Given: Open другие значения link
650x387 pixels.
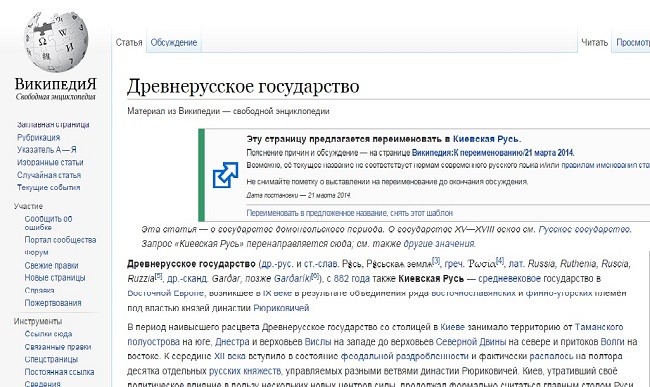Looking at the screenshot, I should pos(439,244).
